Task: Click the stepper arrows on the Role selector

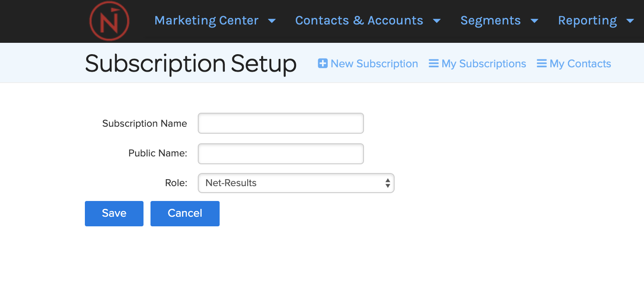Action: (388, 183)
